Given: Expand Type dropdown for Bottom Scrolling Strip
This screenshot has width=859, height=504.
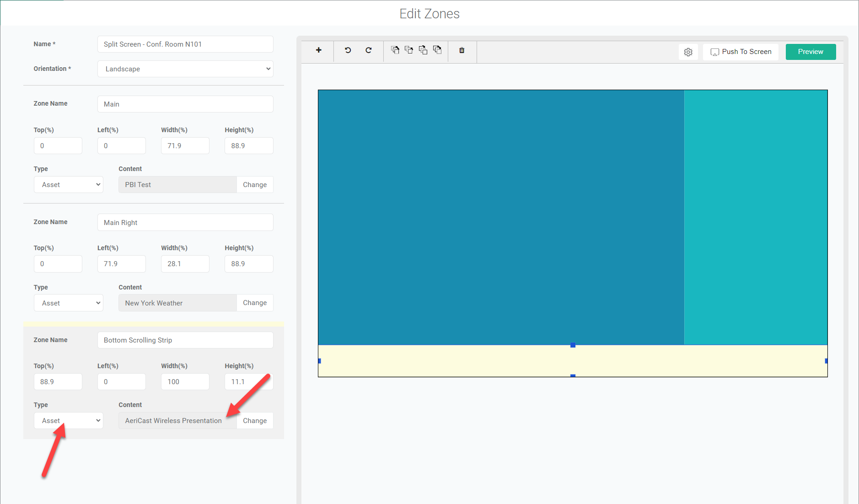Looking at the screenshot, I should [69, 421].
